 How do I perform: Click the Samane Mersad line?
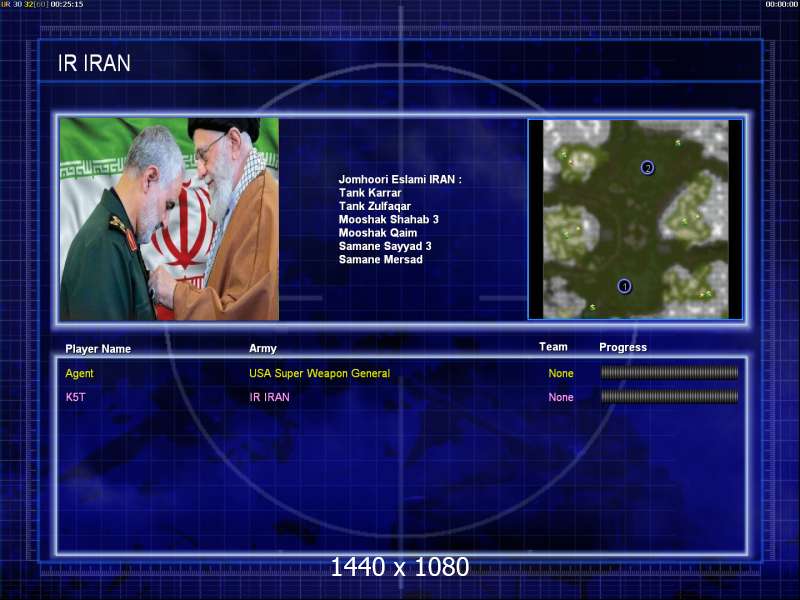[x=381, y=259]
